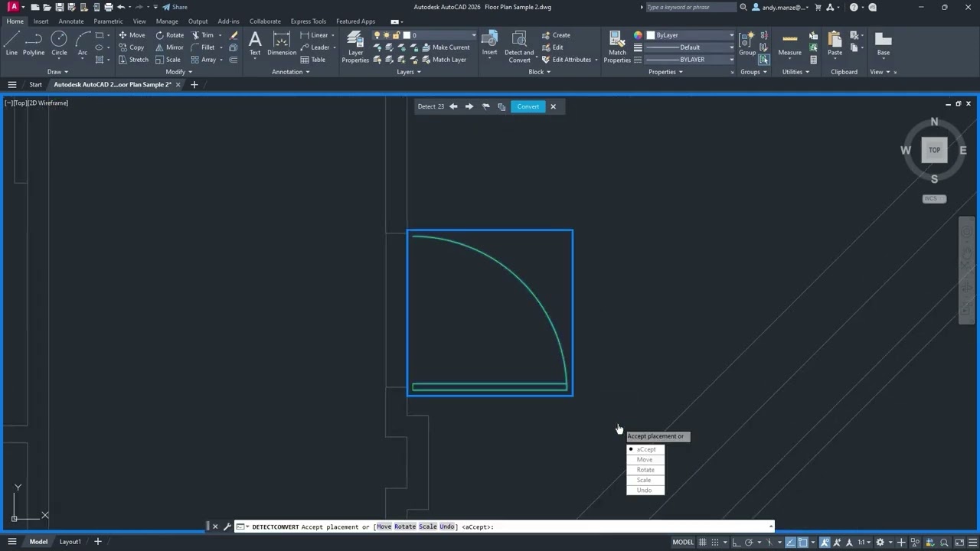Image resolution: width=980 pixels, height=551 pixels.
Task: Toggle object snap tracking in status bar
Action: point(791,542)
